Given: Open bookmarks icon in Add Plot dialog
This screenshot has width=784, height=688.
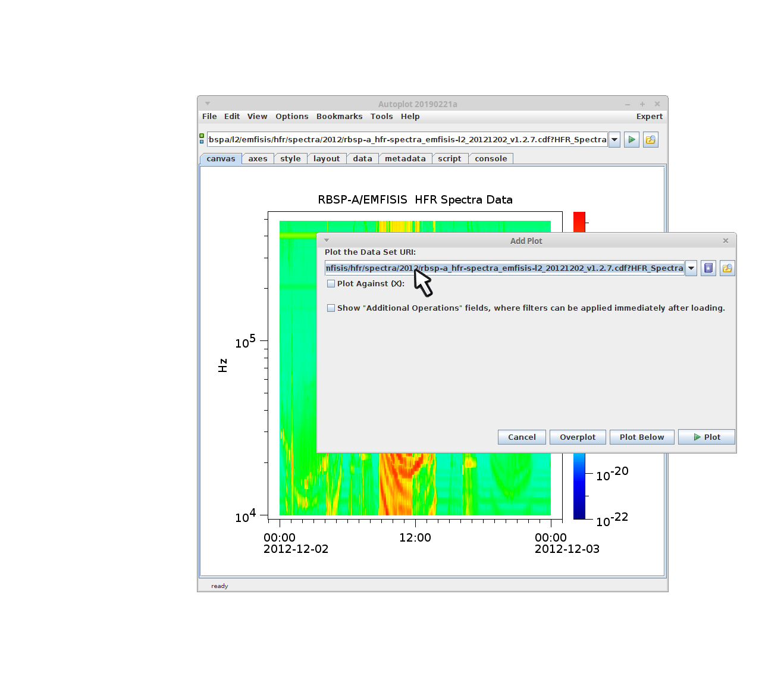Looking at the screenshot, I should coord(708,268).
